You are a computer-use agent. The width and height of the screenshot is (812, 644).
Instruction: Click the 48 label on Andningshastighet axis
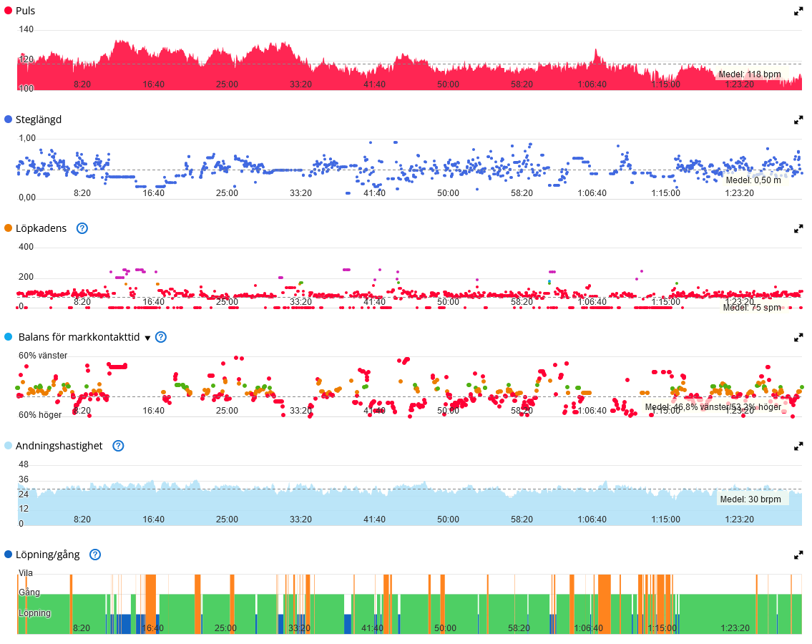tap(24, 464)
